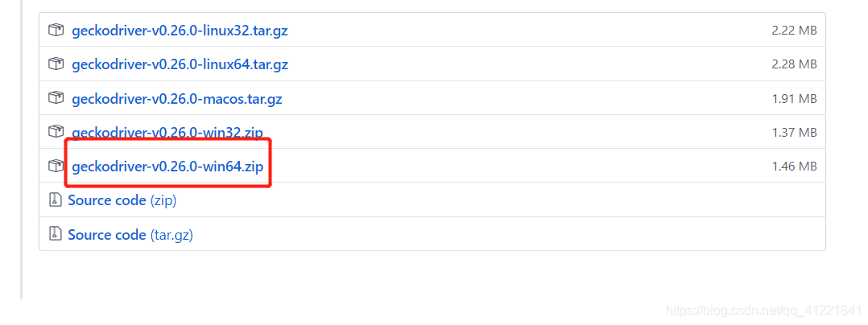Download the highlighted geckodriver-v0.26.0-win64.zip

click(167, 166)
